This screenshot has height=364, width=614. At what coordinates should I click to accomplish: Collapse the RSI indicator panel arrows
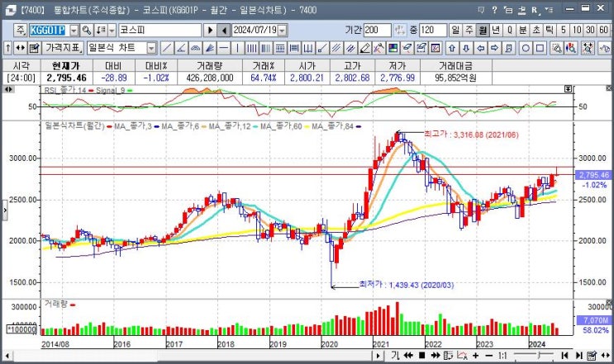[x=7, y=89]
